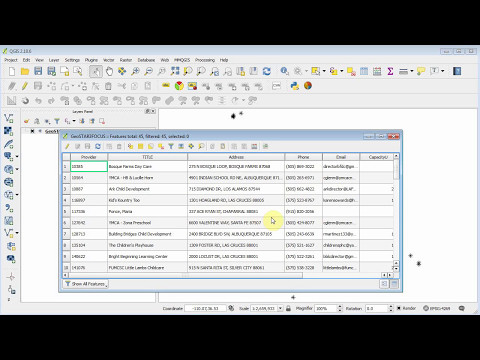480x360 pixels.
Task: Toggle the Render checkbox in status bar
Action: [x=399, y=308]
